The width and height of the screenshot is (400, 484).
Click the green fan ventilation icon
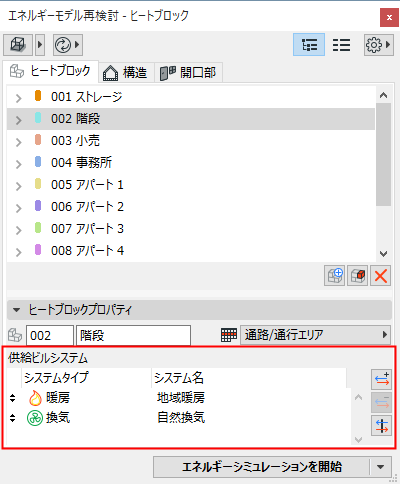pyautogui.click(x=35, y=418)
